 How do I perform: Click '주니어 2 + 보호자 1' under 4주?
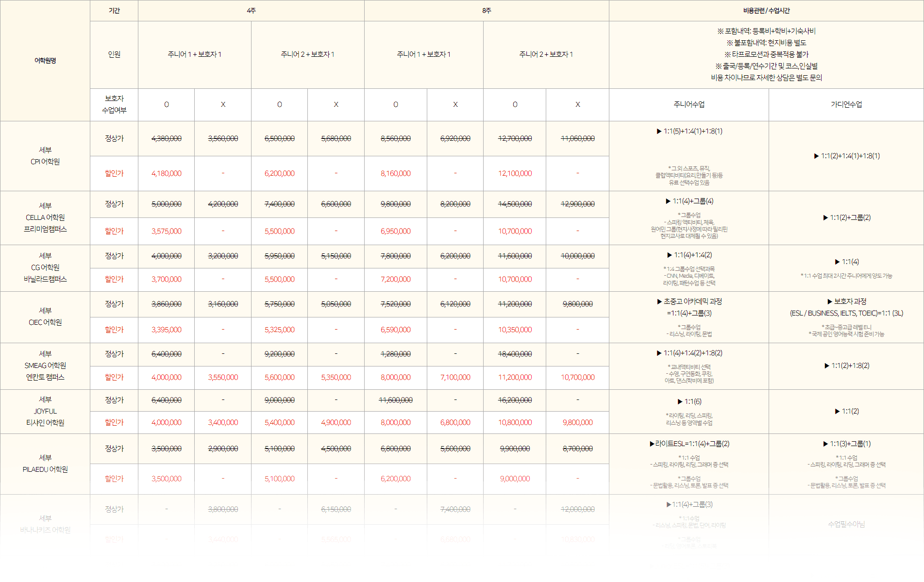pyautogui.click(x=307, y=54)
